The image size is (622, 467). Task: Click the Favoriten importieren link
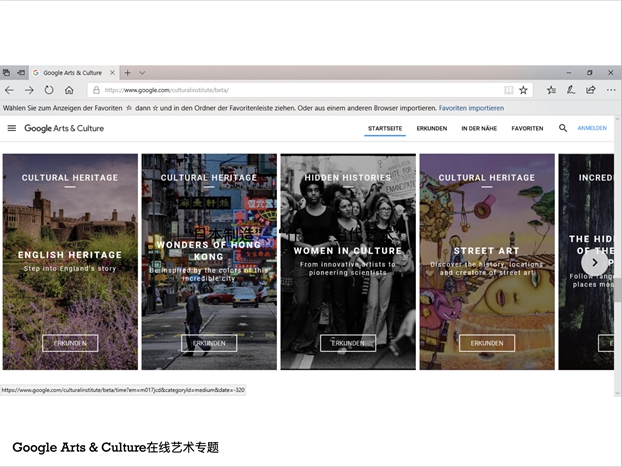click(471, 108)
